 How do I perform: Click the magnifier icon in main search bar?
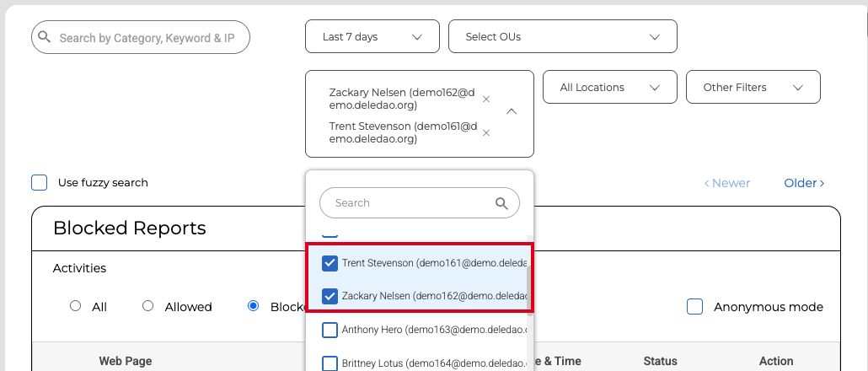click(x=44, y=37)
